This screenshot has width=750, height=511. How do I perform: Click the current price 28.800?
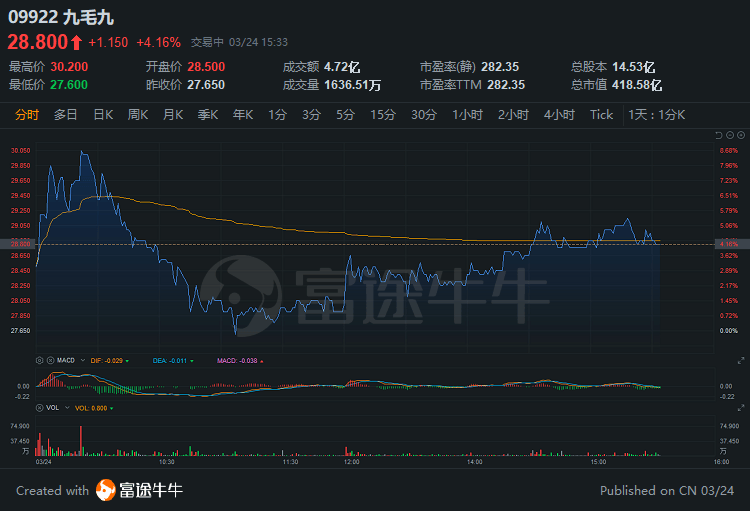click(x=38, y=42)
